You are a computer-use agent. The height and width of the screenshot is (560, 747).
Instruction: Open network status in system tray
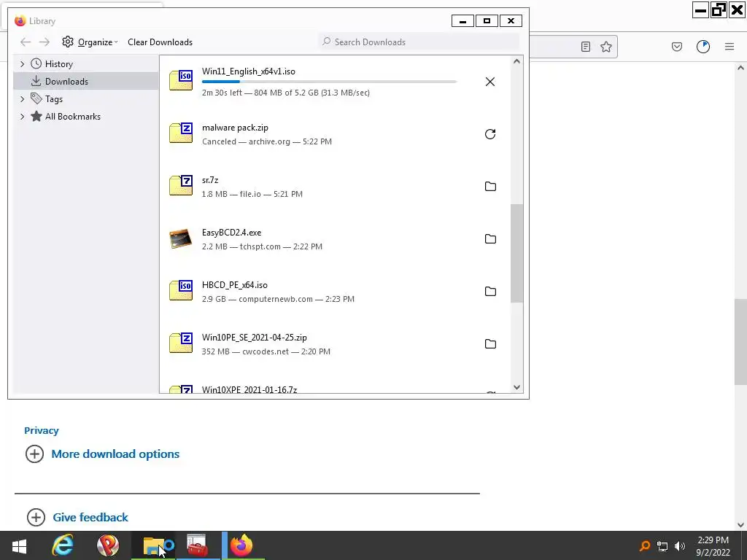pos(662,546)
